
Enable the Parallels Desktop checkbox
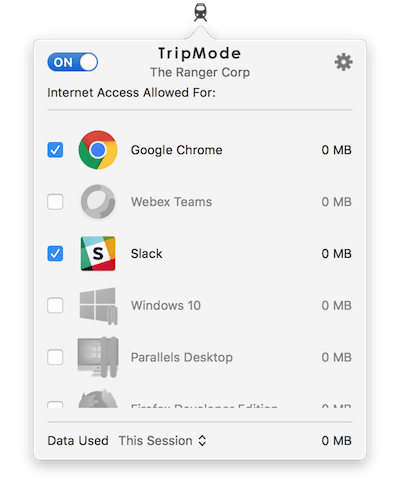pos(55,357)
